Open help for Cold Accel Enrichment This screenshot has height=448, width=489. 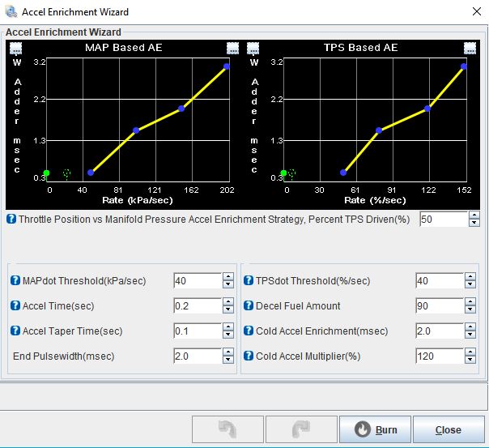(249, 331)
